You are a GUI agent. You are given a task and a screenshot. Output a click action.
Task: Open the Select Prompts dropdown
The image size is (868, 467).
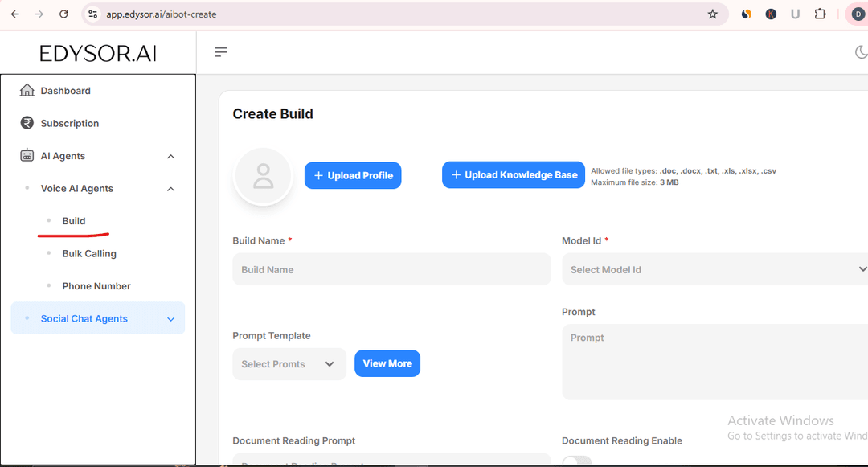[289, 363]
